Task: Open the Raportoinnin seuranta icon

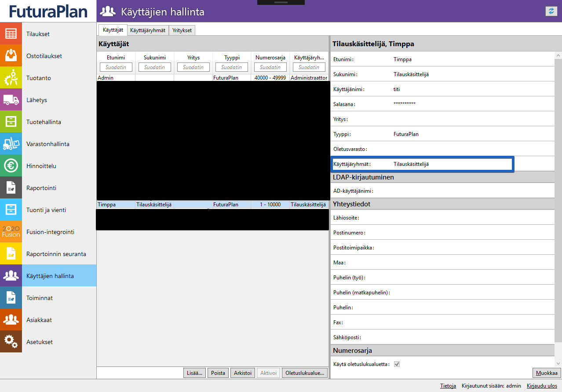Action: tap(11, 254)
